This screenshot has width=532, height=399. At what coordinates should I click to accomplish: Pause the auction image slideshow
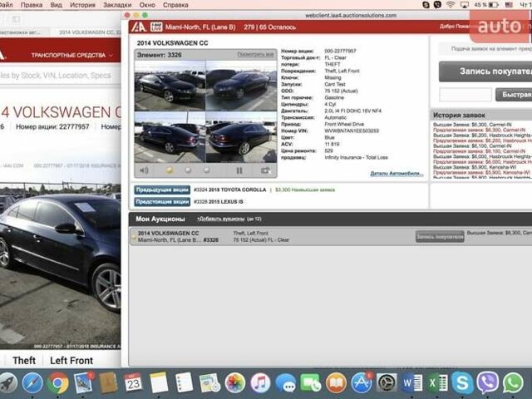[x=239, y=170]
